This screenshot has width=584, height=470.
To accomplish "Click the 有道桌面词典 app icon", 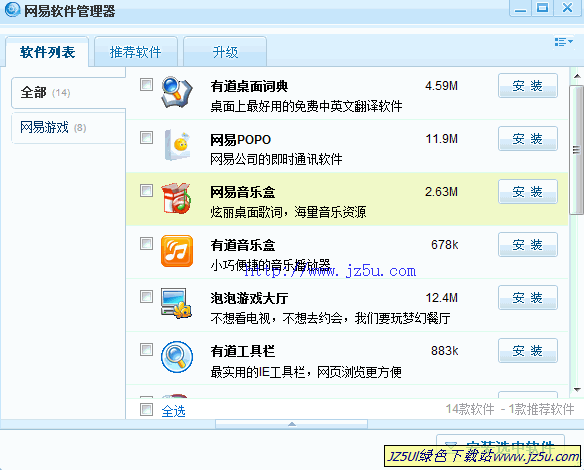I will tap(177, 92).
